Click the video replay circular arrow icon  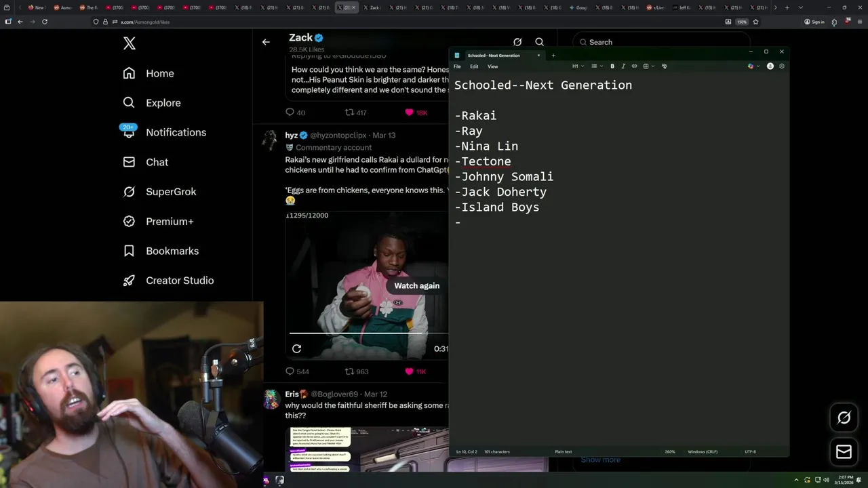click(x=296, y=348)
